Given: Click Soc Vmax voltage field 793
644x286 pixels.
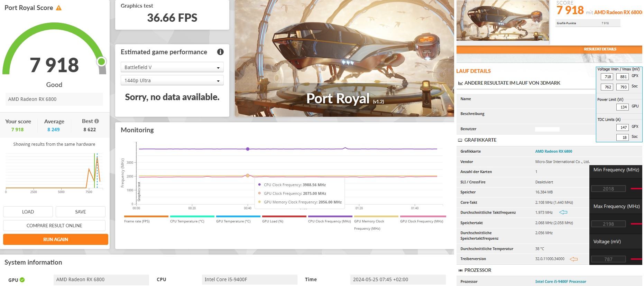Looking at the screenshot, I should coord(623,87).
